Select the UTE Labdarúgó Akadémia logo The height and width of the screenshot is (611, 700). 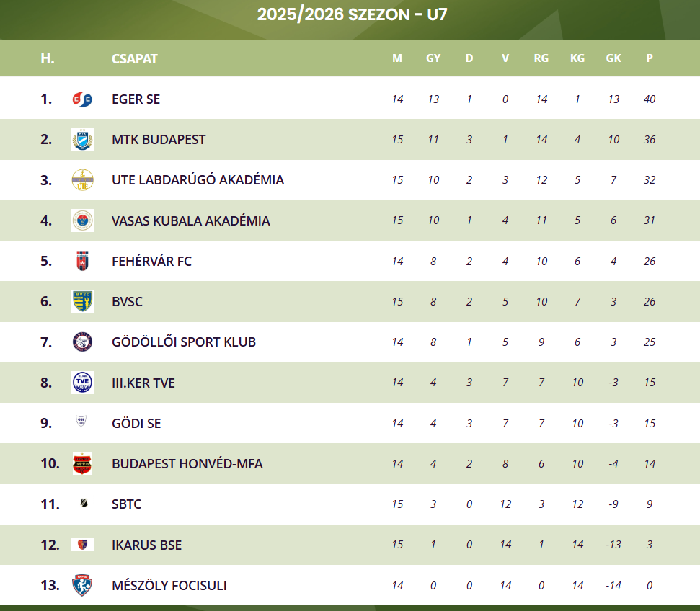(x=82, y=180)
